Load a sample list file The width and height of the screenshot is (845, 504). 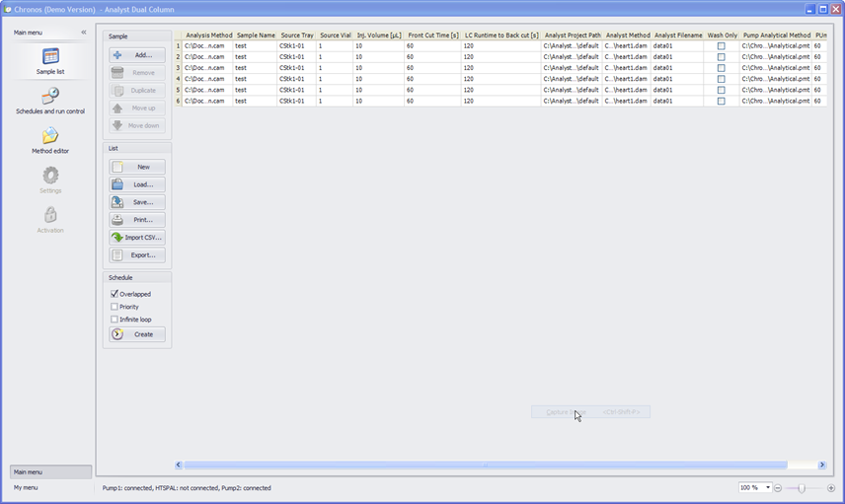[x=137, y=184]
